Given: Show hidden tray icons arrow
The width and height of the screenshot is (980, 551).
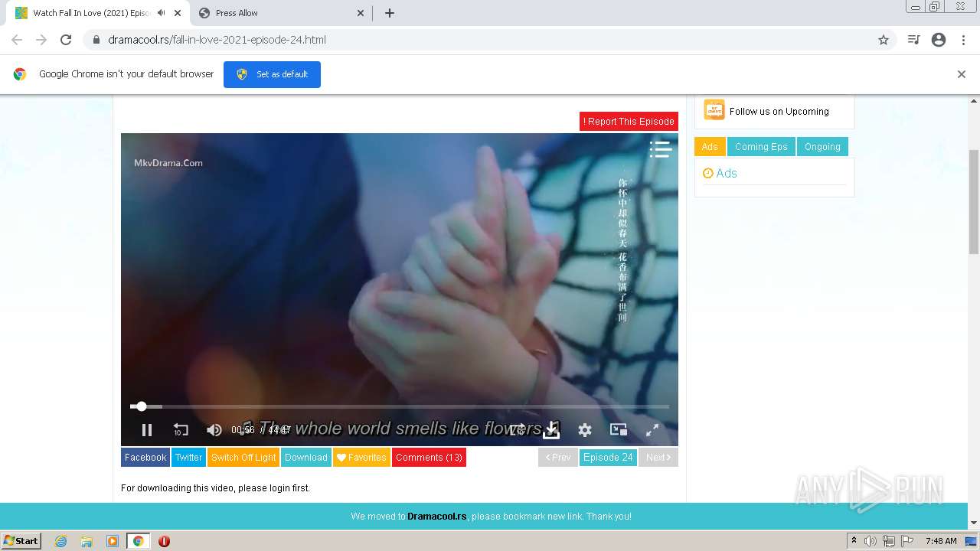Looking at the screenshot, I should pos(854,540).
